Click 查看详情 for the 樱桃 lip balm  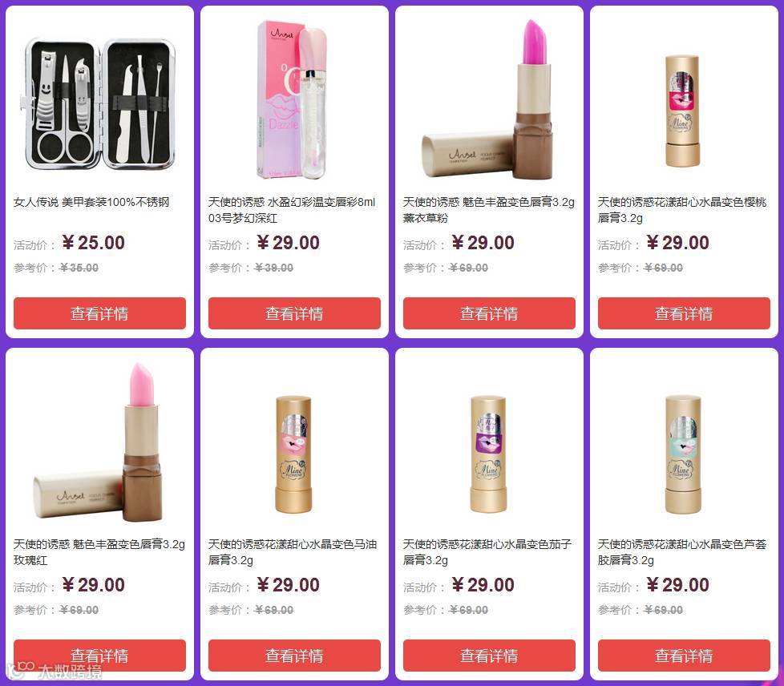684,313
